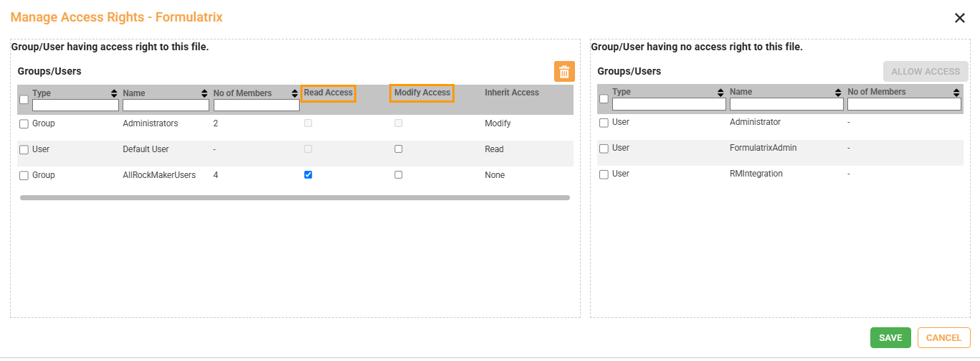
Task: Sort left table by No of Members arrows
Action: coord(295,93)
